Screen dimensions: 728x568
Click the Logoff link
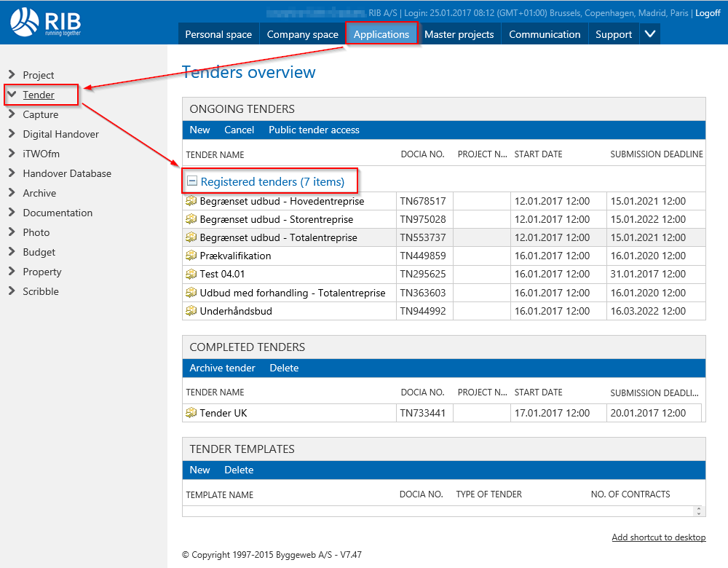tap(708, 13)
